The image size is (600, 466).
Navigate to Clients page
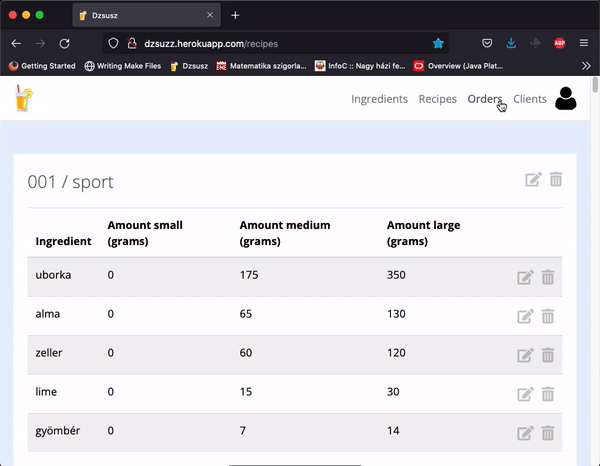(529, 99)
